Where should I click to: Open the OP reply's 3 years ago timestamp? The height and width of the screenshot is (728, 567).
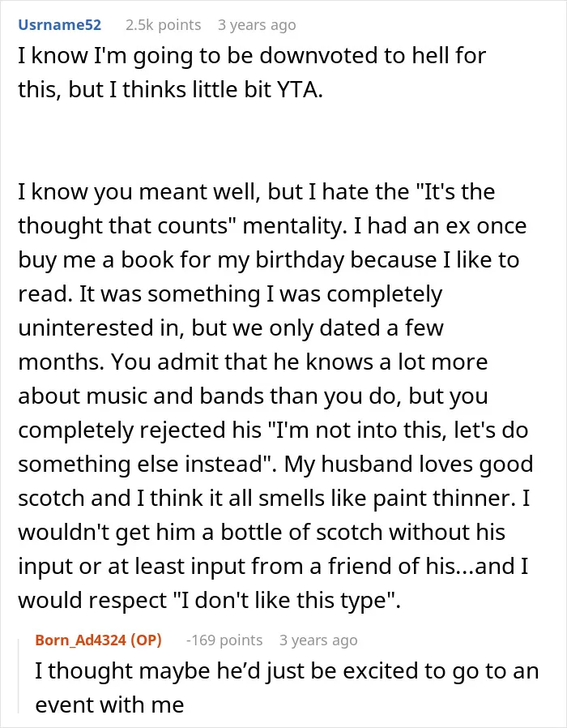318,640
